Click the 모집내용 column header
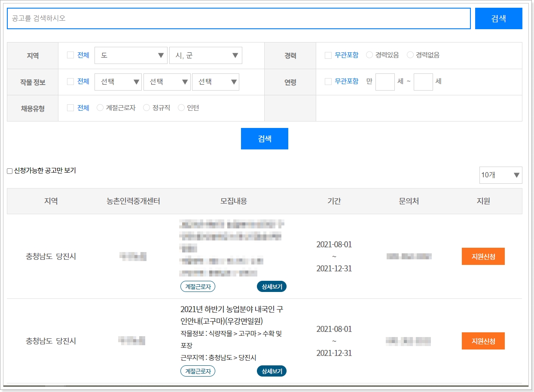 234,201
